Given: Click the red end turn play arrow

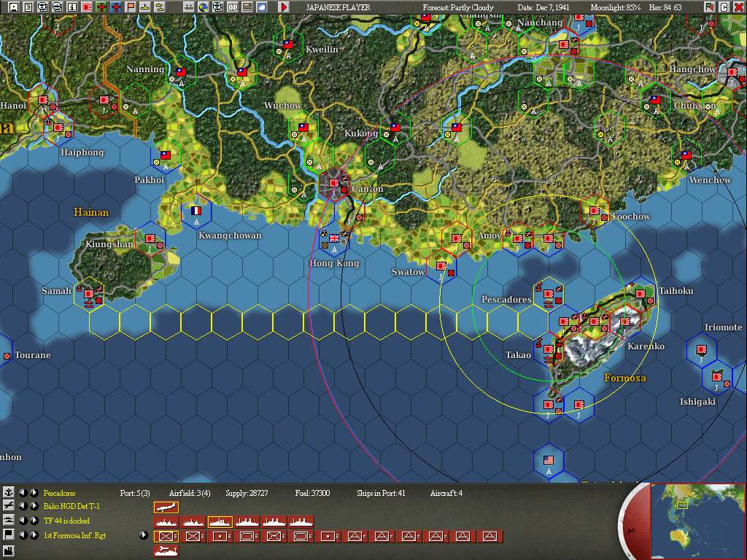Looking at the screenshot, I should click(x=284, y=7).
